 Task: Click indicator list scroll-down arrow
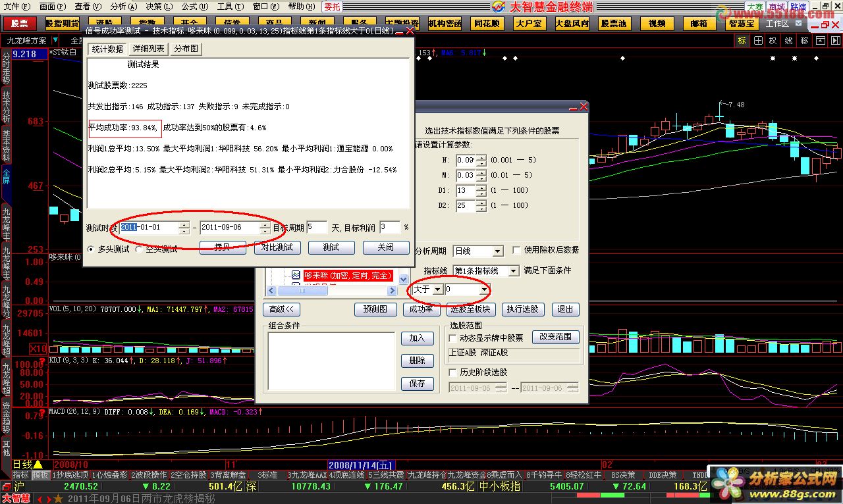point(404,280)
